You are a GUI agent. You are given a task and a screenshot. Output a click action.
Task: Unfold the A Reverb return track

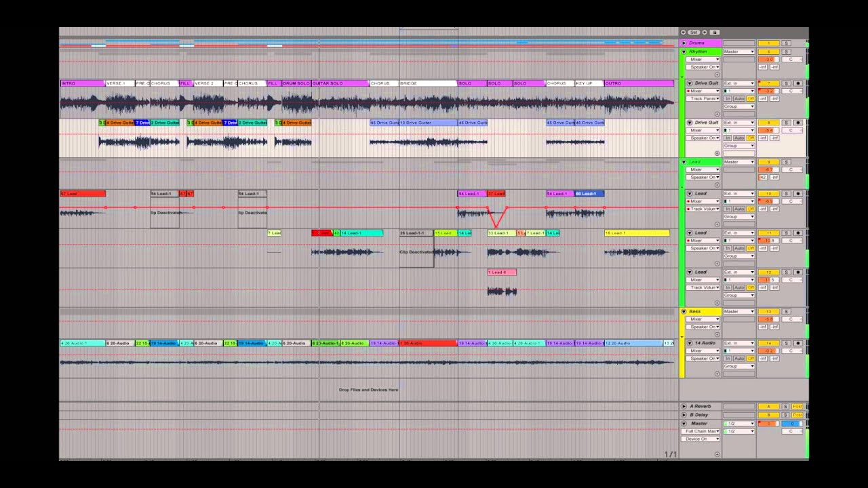(684, 406)
